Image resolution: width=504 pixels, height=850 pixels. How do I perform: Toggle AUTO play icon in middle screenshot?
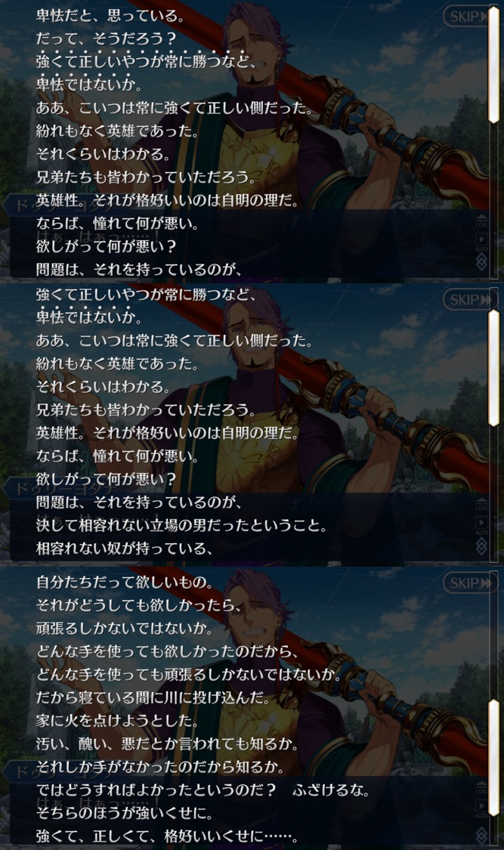click(481, 524)
